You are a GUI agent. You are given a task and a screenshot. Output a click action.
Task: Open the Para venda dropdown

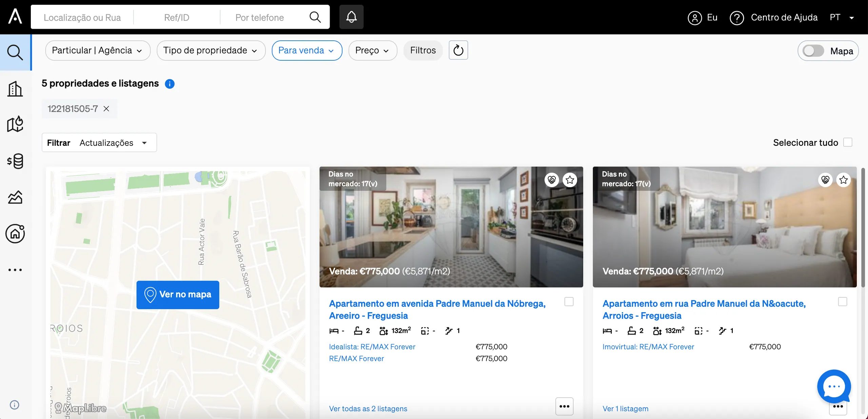(x=307, y=51)
